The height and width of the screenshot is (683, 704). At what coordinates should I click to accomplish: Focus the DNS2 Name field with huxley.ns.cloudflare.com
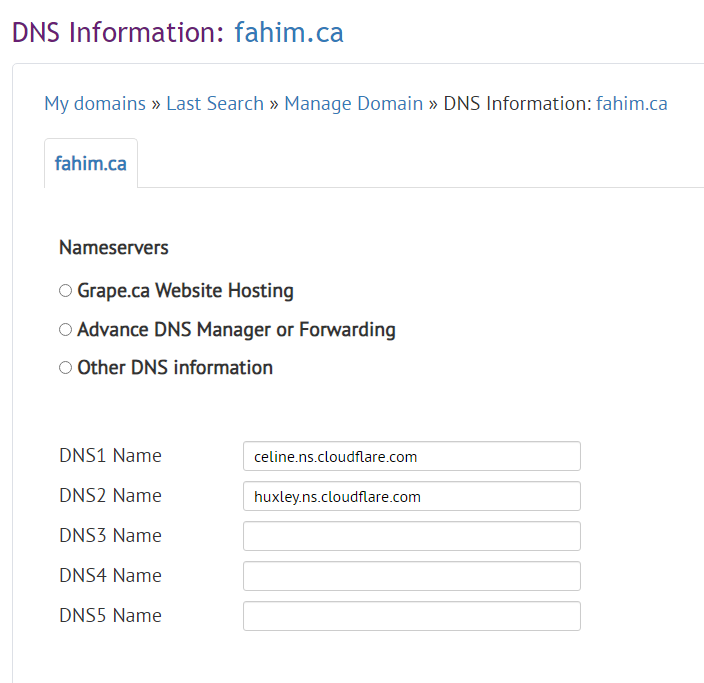coord(412,496)
